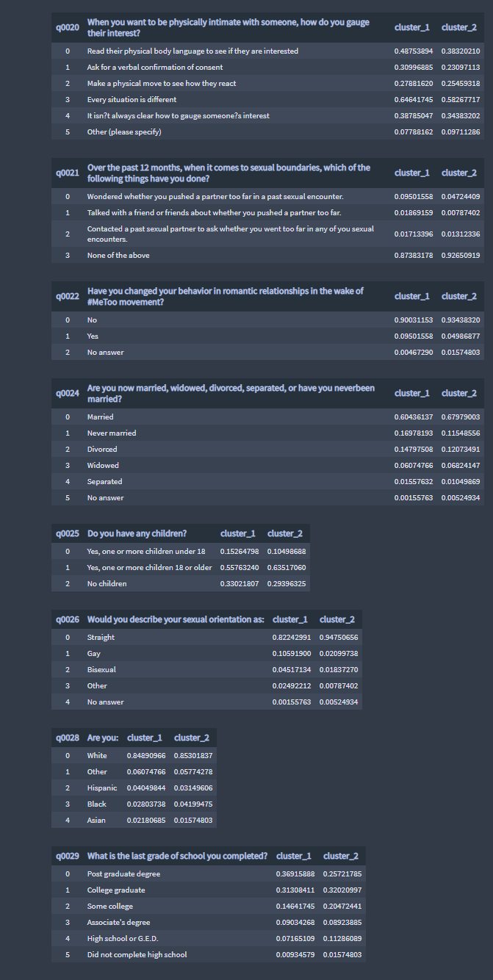This screenshot has width=493, height=980.
Task: Select the q0021 column header cell
Action: pyautogui.click(x=67, y=173)
